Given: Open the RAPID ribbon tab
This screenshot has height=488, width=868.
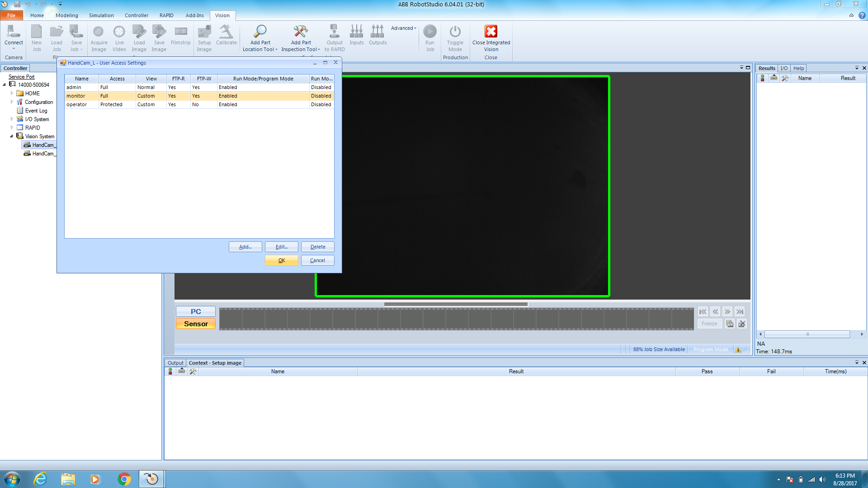Looking at the screenshot, I should pos(166,15).
